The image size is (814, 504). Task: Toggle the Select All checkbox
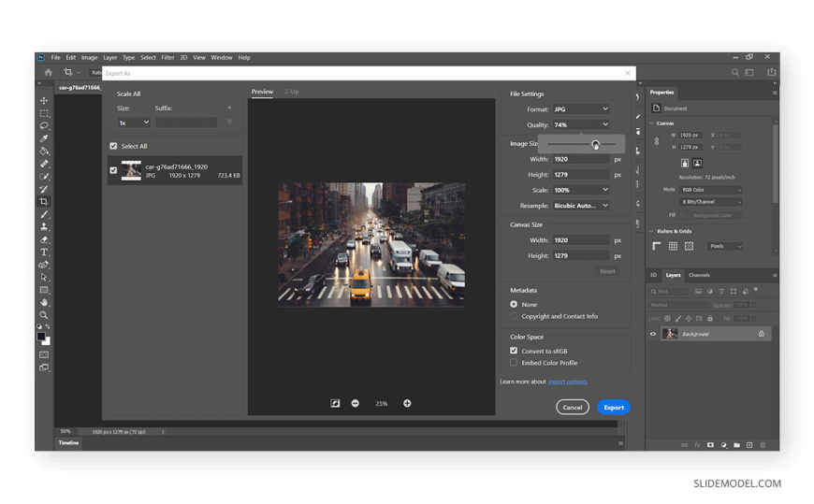113,146
